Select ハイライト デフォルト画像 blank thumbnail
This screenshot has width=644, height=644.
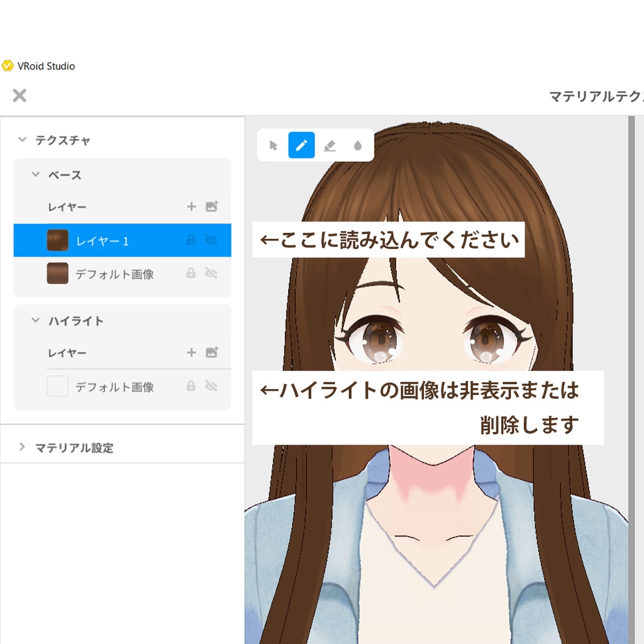[57, 387]
